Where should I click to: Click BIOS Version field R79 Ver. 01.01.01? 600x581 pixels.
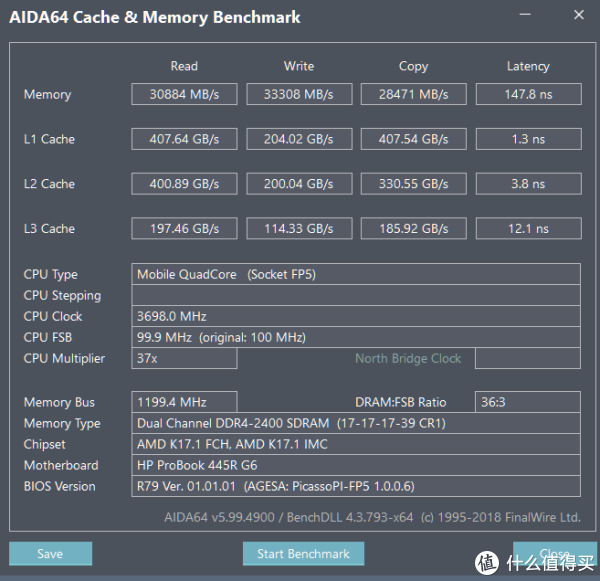[356, 486]
